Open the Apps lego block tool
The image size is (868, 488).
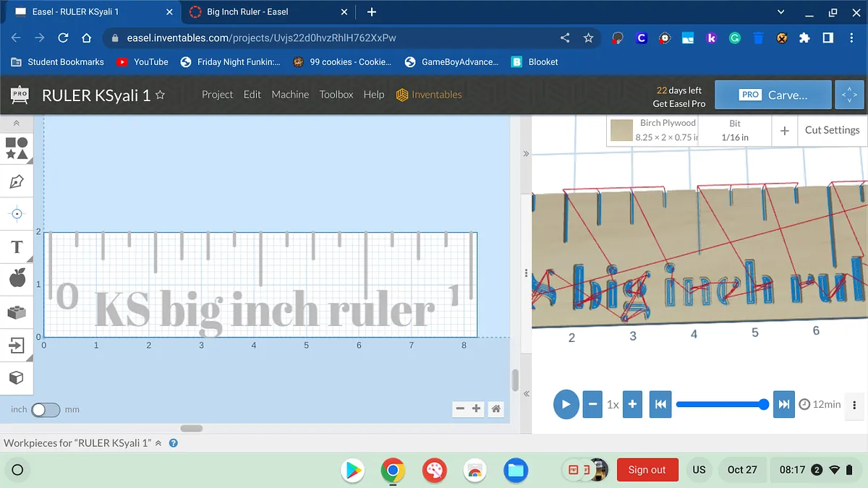tap(17, 312)
